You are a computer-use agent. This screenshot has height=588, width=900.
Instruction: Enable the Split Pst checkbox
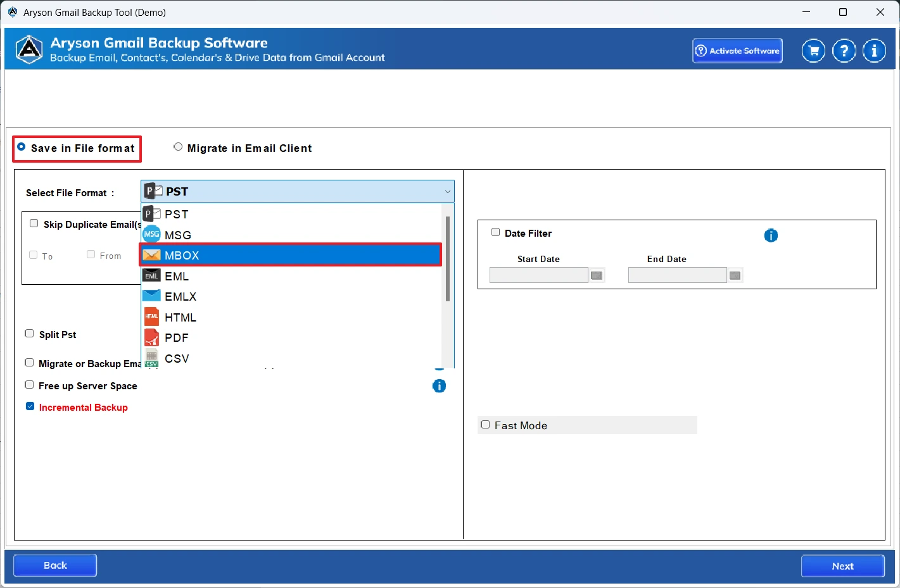[x=29, y=334]
